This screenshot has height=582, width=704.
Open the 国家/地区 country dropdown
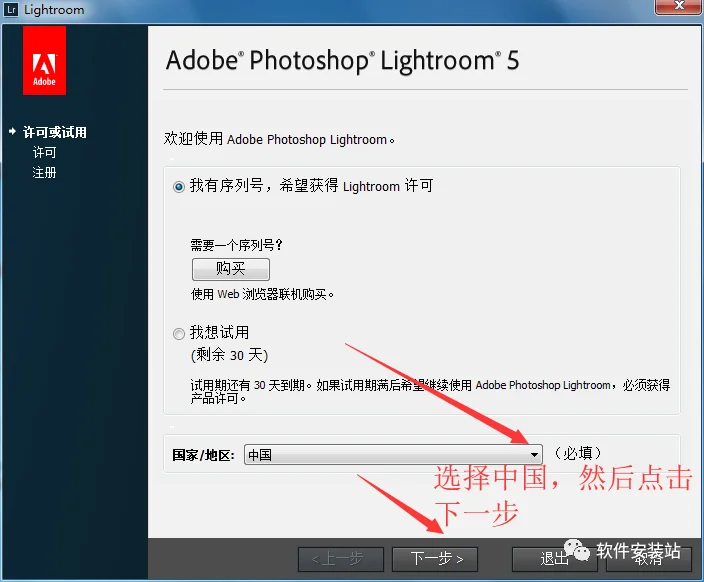[393, 454]
